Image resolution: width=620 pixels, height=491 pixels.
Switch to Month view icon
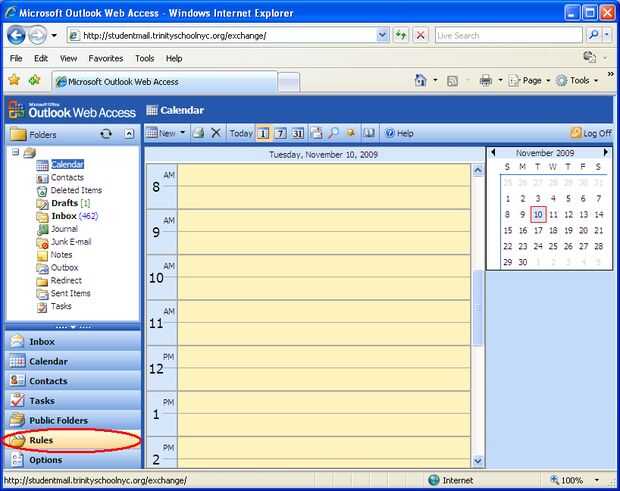(298, 133)
